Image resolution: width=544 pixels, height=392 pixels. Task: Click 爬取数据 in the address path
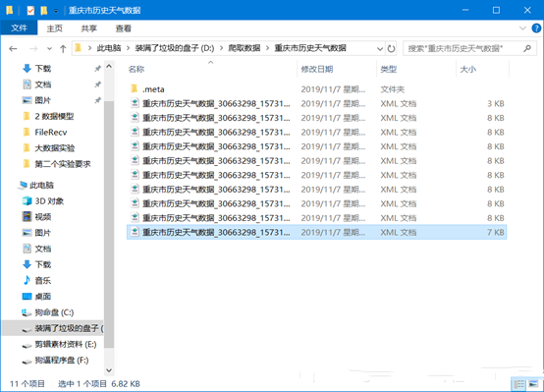tap(244, 48)
